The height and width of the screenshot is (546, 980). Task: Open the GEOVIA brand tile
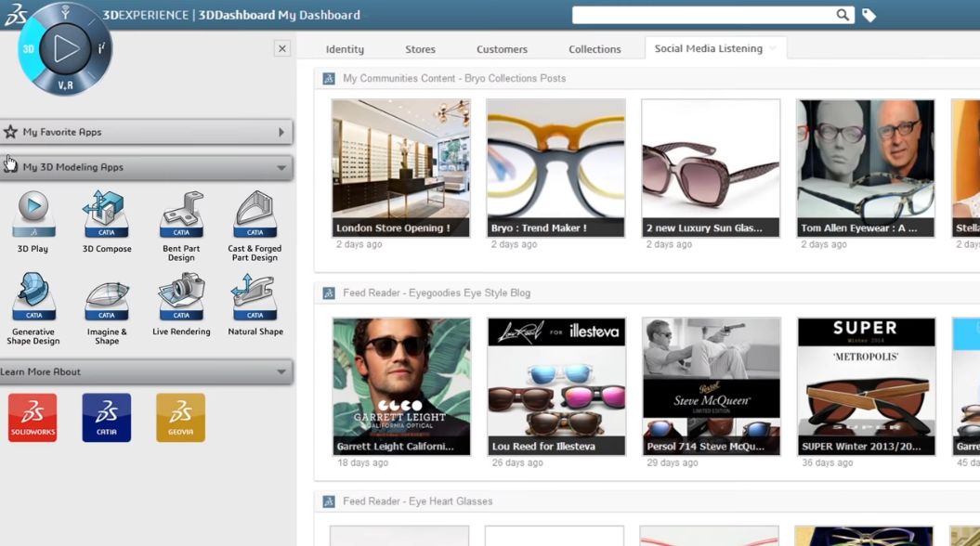pos(180,418)
